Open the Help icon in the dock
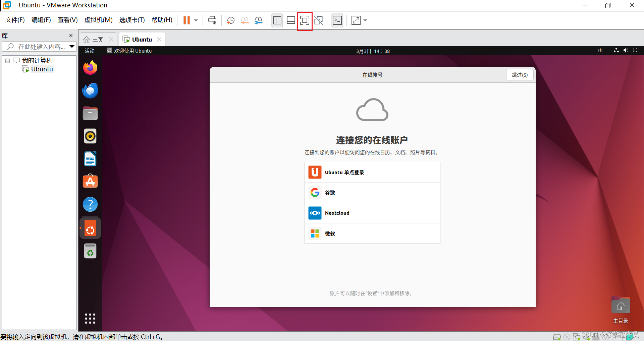Image resolution: width=644 pixels, height=341 pixels. click(90, 204)
